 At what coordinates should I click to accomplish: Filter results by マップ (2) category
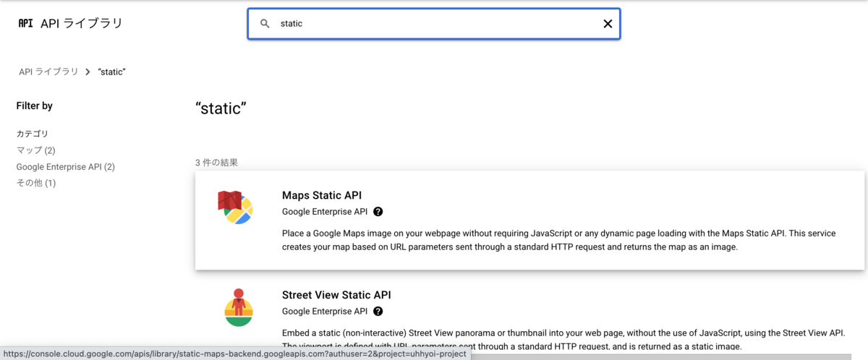point(36,150)
